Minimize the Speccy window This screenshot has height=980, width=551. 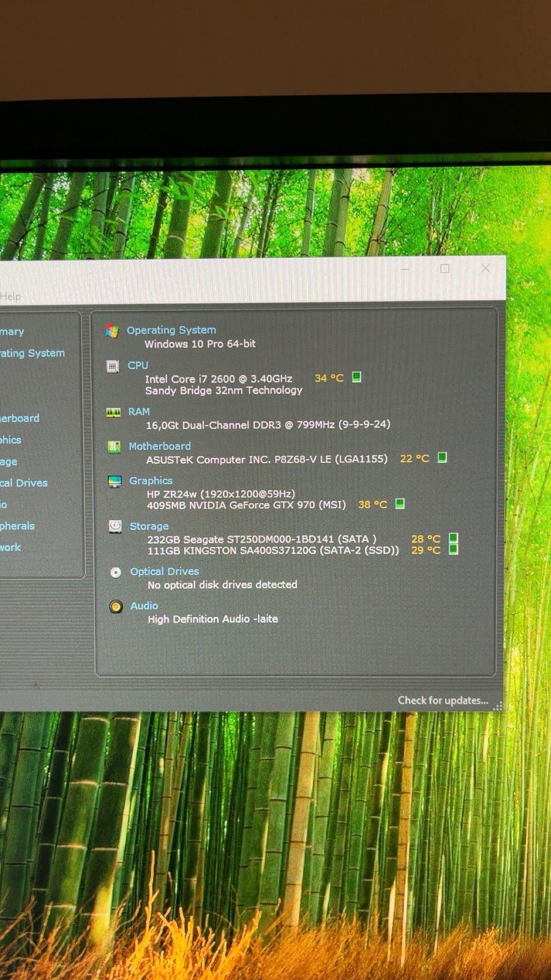point(405,268)
